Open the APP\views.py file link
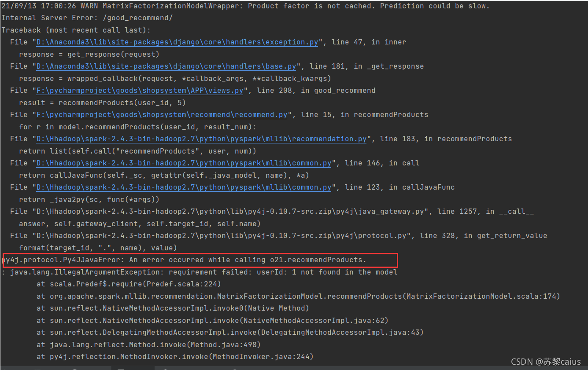 140,91
